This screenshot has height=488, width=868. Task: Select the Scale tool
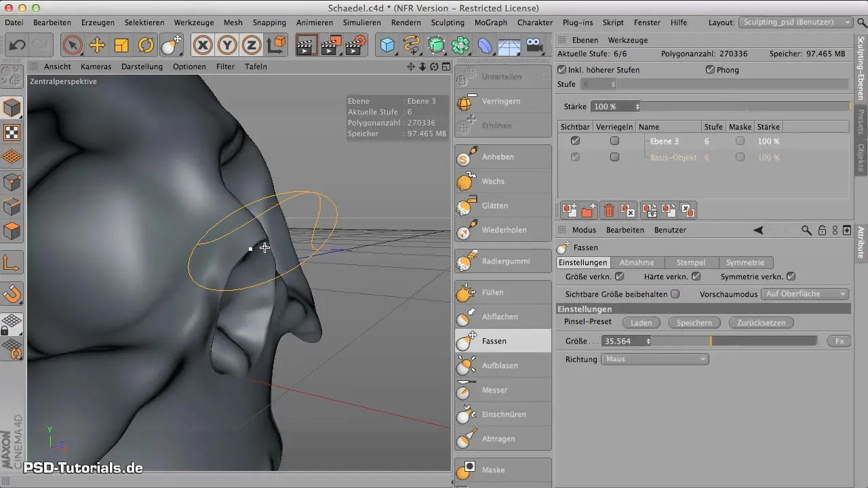click(x=121, y=46)
